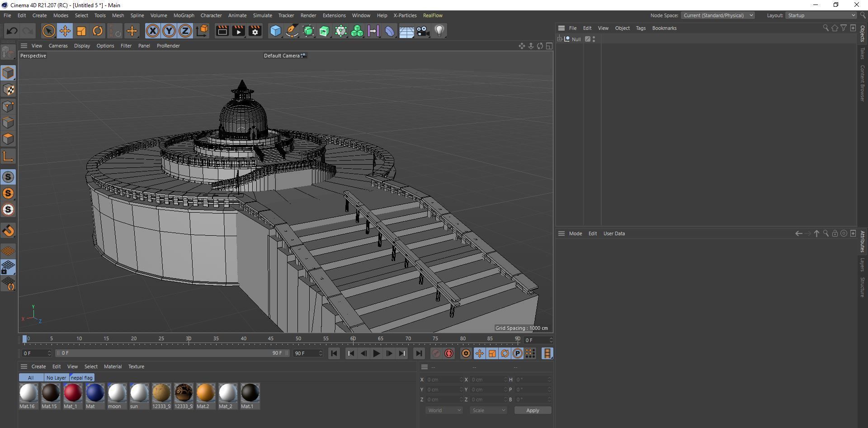Viewport: 868px width, 428px height.
Task: Switch to Polygons mode
Action: coord(8,139)
